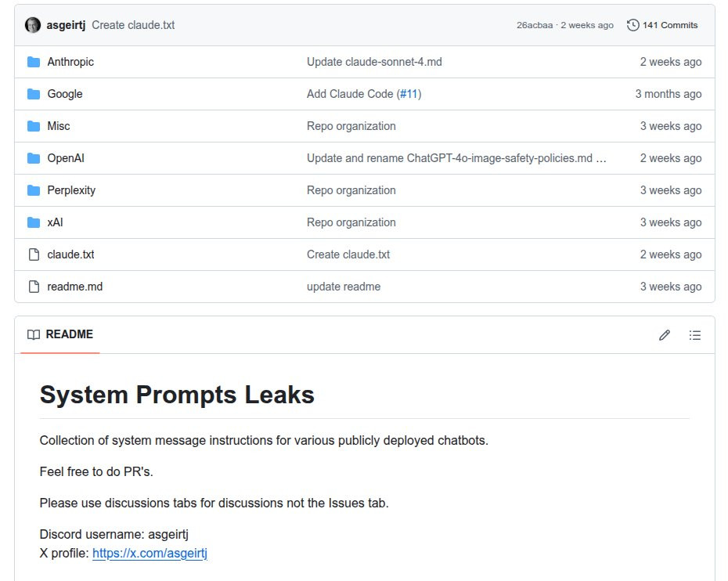Open the commit history clock icon

pos(633,25)
